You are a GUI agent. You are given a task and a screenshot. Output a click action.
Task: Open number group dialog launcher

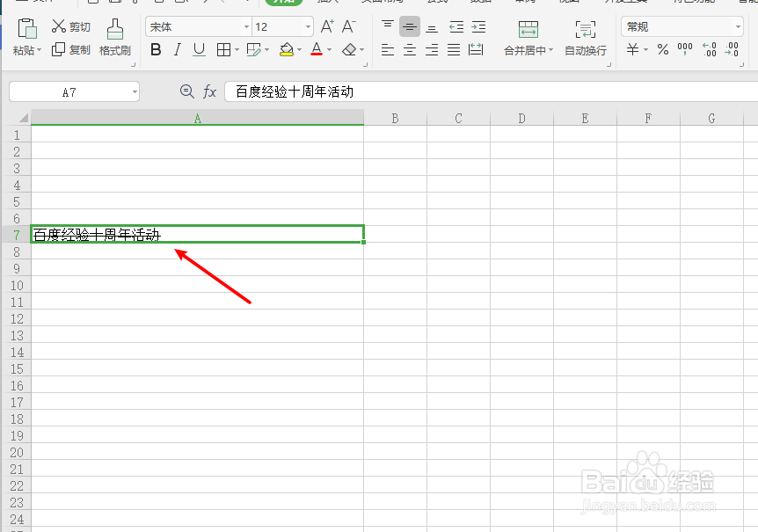(x=741, y=64)
